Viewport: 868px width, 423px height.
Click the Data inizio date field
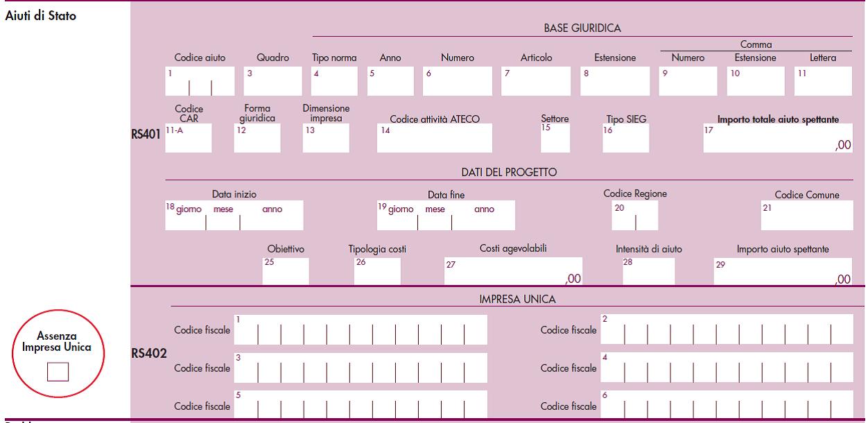click(234, 216)
